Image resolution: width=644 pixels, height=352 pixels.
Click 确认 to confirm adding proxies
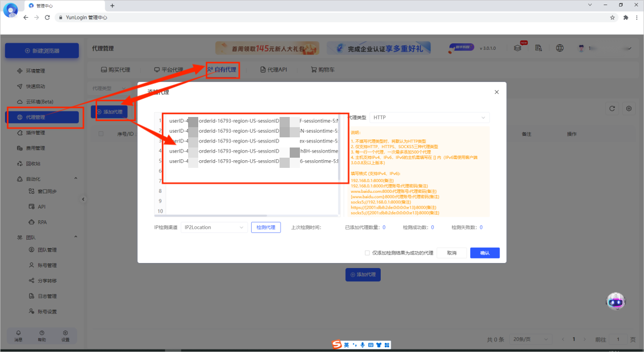click(x=485, y=253)
